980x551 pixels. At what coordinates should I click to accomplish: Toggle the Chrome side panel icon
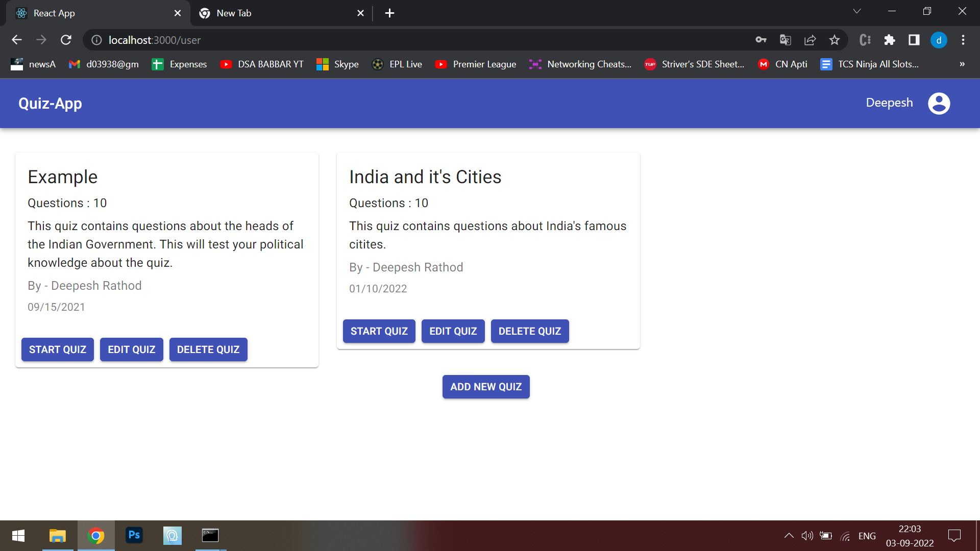(914, 40)
